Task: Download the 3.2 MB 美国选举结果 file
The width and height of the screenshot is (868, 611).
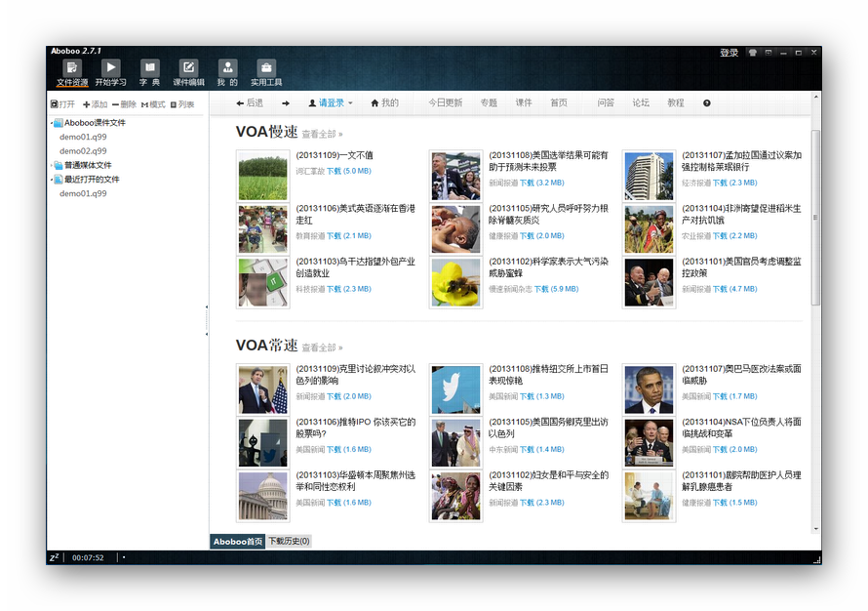Action: click(542, 183)
